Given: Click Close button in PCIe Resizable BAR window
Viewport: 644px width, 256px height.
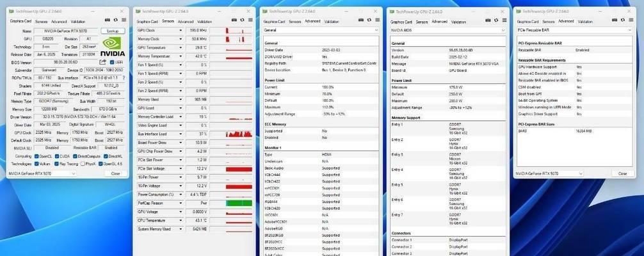Looking at the screenshot, I should coord(623,174).
